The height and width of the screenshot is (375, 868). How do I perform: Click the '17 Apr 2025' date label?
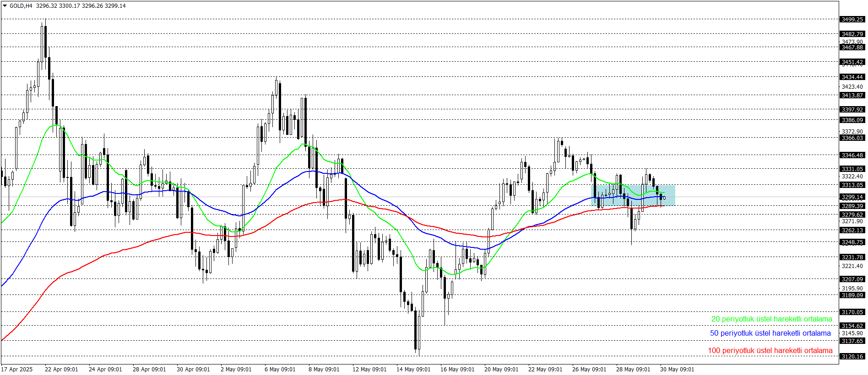point(17,370)
